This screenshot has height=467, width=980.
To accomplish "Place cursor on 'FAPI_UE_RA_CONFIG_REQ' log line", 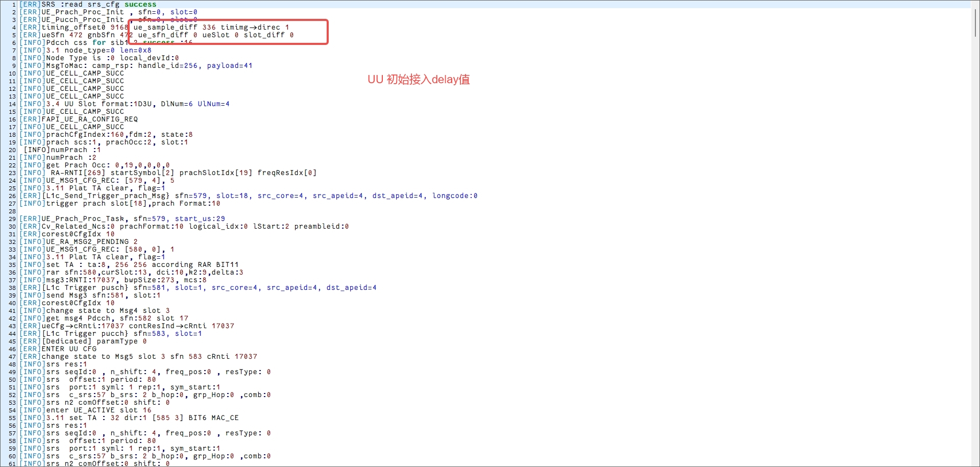I will click(89, 119).
